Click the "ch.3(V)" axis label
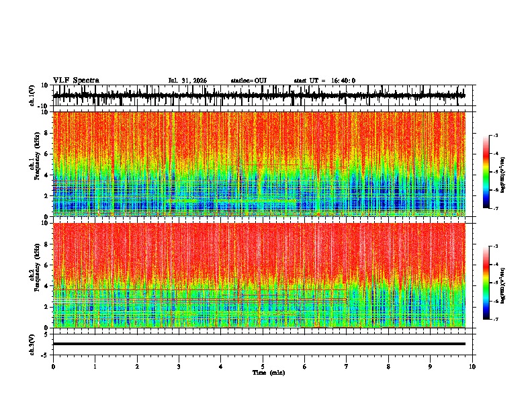Viewport: 532px width, 411px height. point(32,345)
